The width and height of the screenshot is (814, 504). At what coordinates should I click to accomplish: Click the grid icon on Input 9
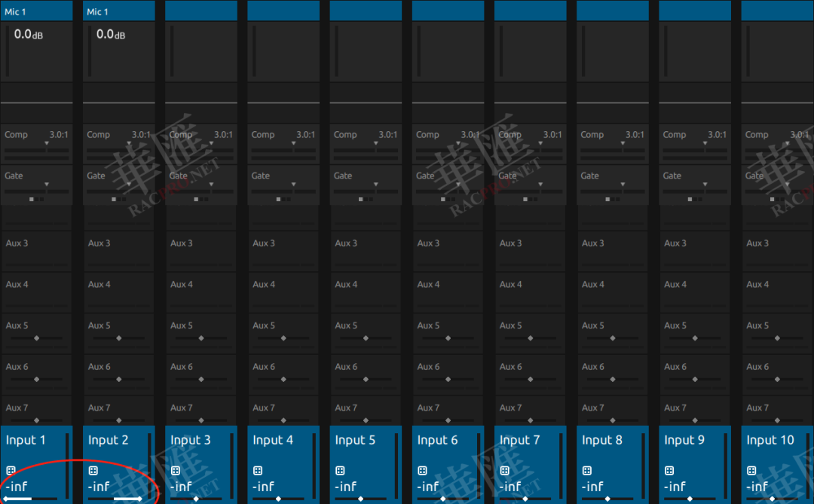(x=669, y=470)
